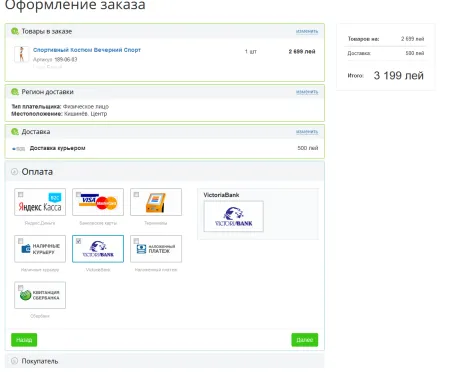The width and height of the screenshot is (450, 373).
Task: Click the courier delivery truck icon
Action: click(19, 149)
